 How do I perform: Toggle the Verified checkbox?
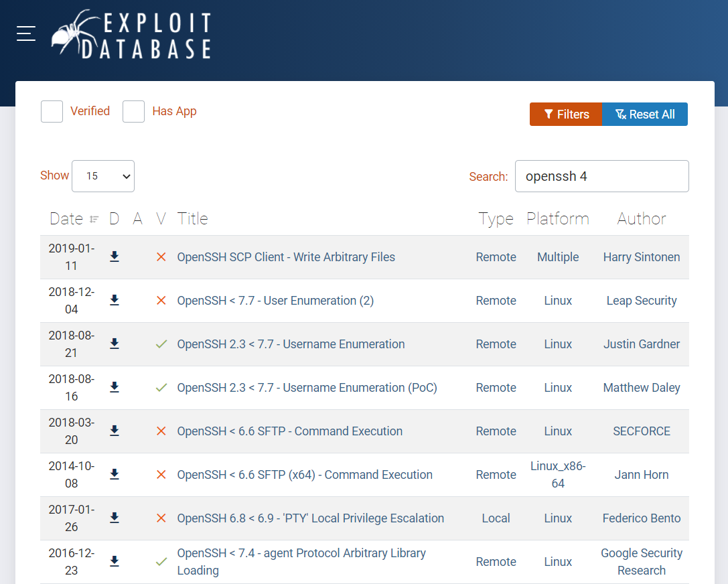[52, 111]
